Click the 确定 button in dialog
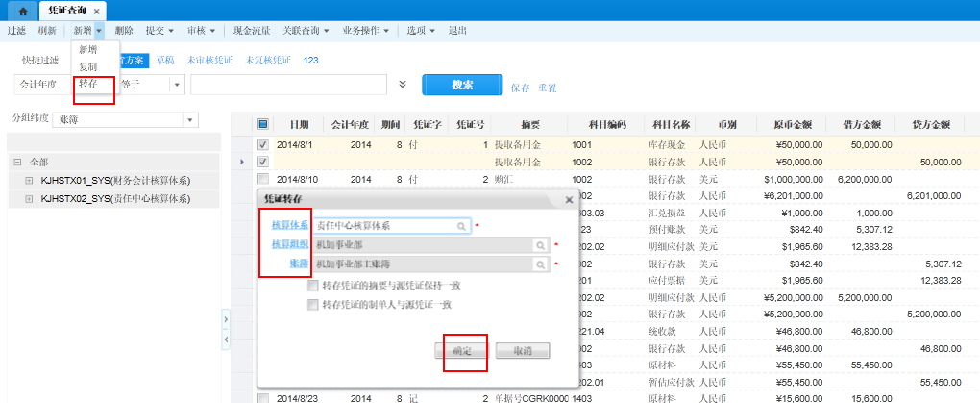Viewport: 980px width, 403px height. [x=462, y=351]
